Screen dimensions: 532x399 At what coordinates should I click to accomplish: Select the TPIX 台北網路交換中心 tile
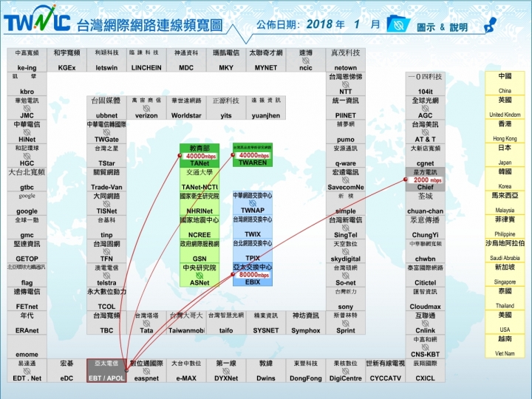pos(253,250)
